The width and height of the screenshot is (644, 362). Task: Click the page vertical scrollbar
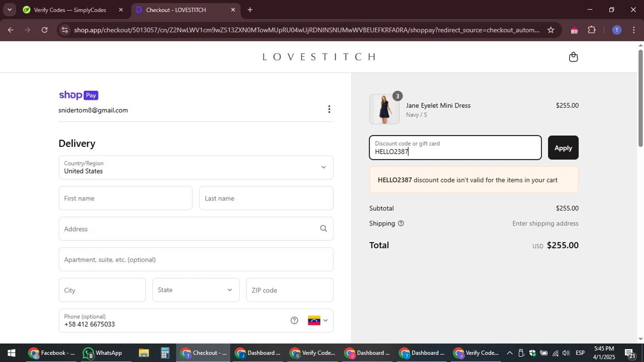coord(641,99)
